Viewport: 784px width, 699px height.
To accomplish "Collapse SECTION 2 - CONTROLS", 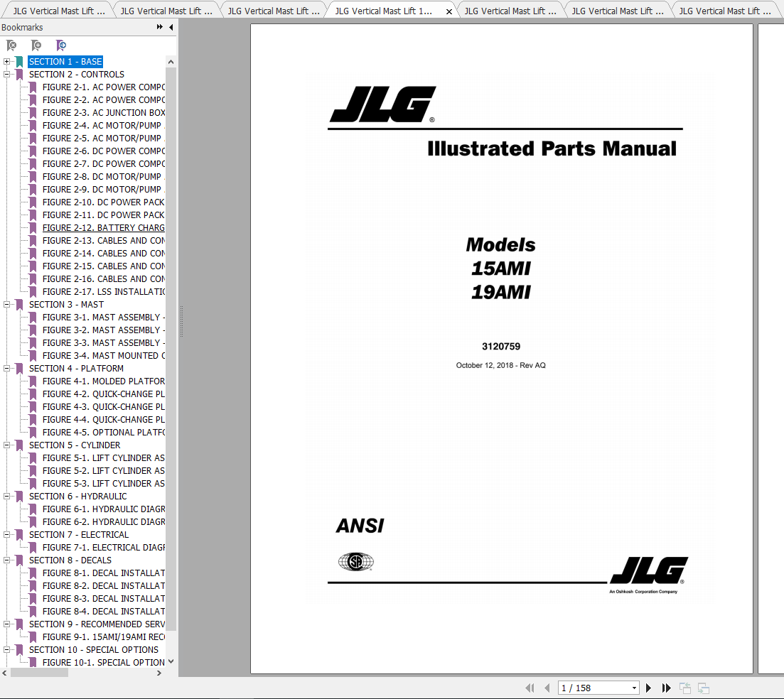I will click(x=6, y=75).
